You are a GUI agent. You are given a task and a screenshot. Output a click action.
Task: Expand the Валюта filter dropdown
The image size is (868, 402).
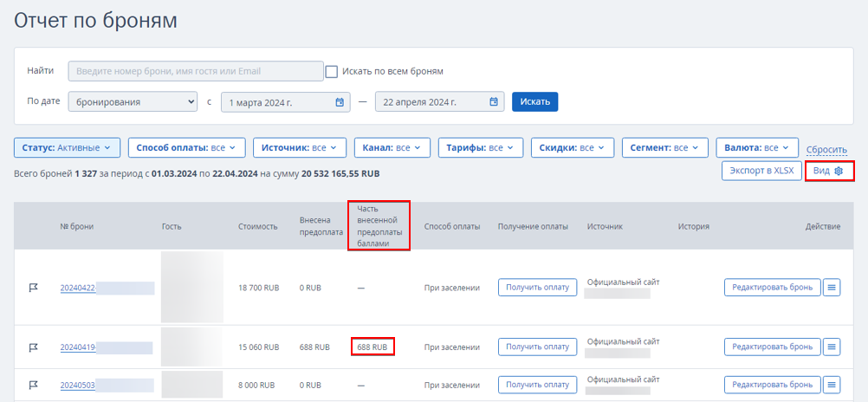(x=757, y=148)
